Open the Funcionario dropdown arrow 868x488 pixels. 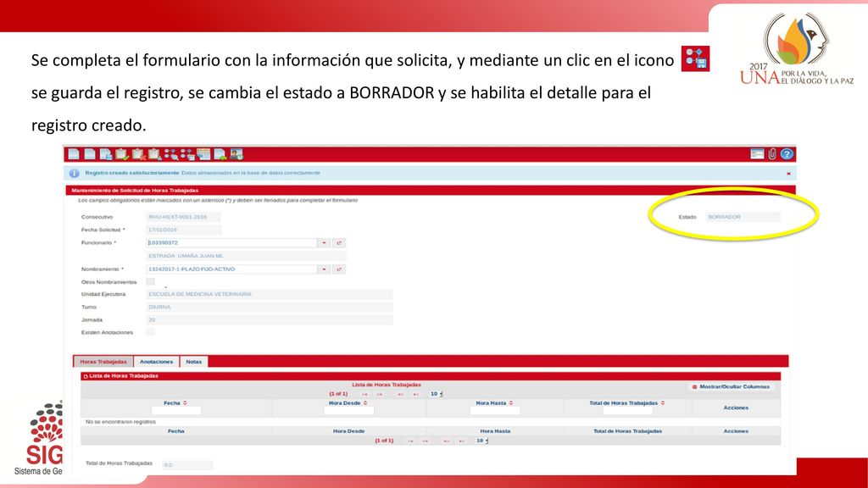[x=324, y=243]
